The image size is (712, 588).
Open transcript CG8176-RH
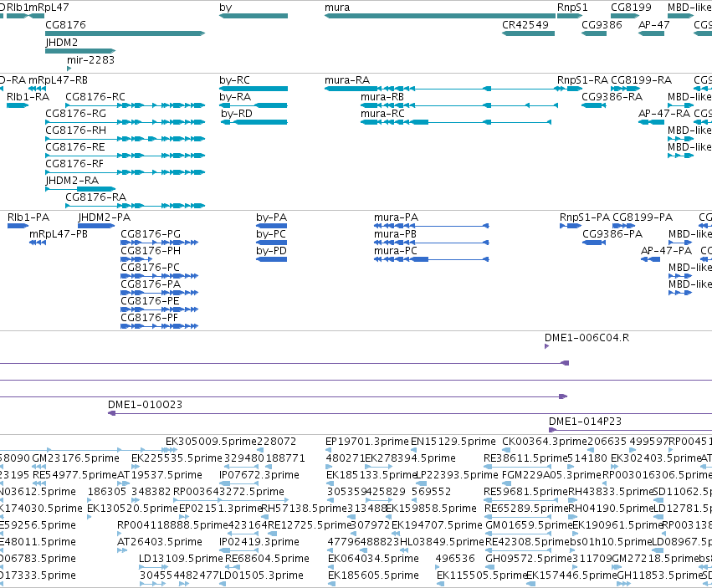(x=76, y=130)
